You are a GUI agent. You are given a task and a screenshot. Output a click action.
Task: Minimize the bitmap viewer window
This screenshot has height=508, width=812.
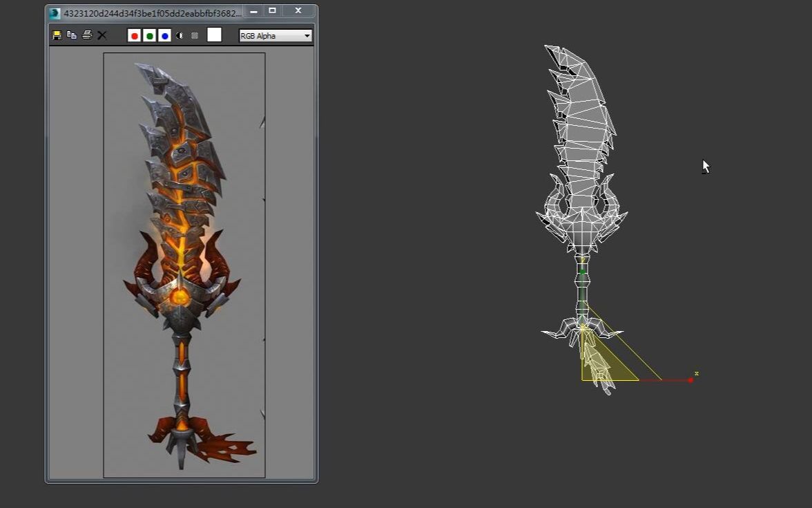pyautogui.click(x=253, y=11)
